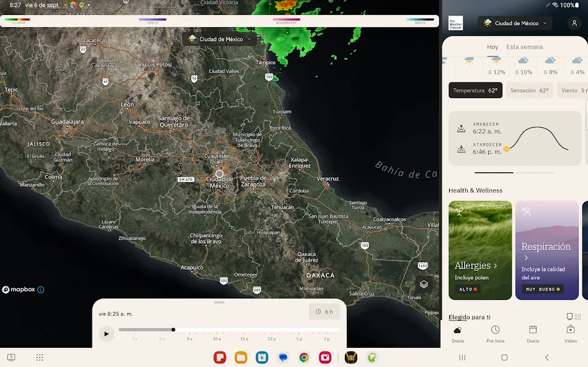Open the yellow files app in taskbar
Image resolution: width=588 pixels, height=367 pixels.
point(241,357)
